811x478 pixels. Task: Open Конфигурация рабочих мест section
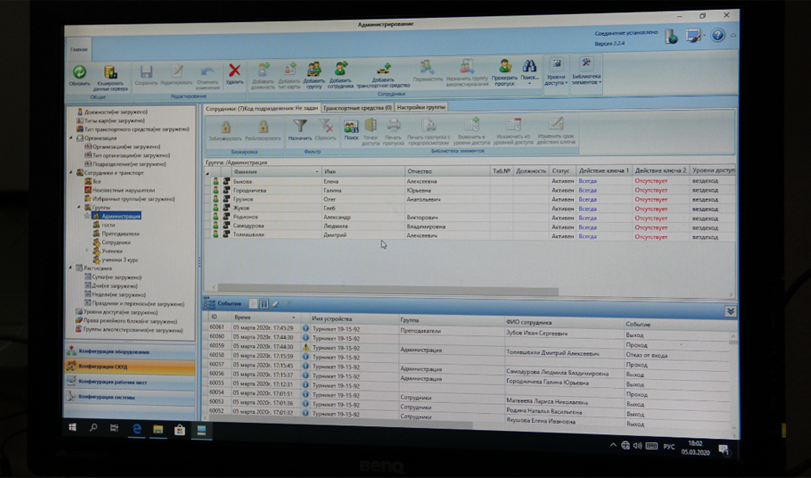[130, 382]
